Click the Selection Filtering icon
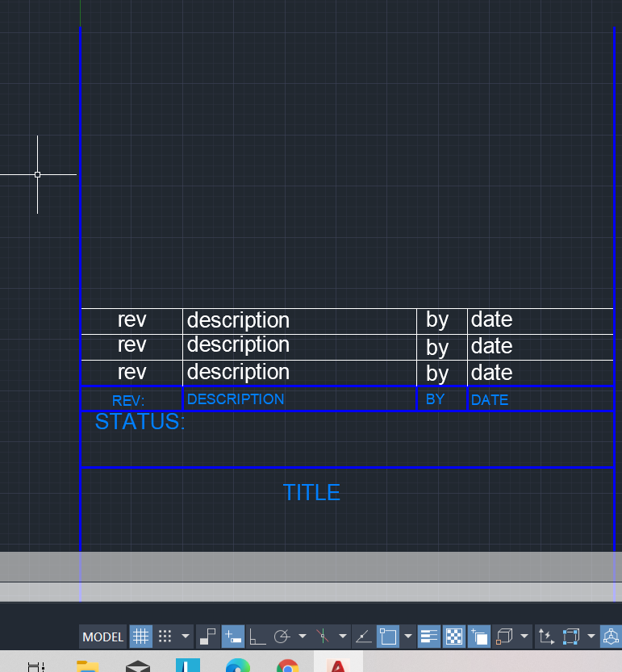Image resolution: width=622 pixels, height=672 pixels. pyautogui.click(x=571, y=636)
